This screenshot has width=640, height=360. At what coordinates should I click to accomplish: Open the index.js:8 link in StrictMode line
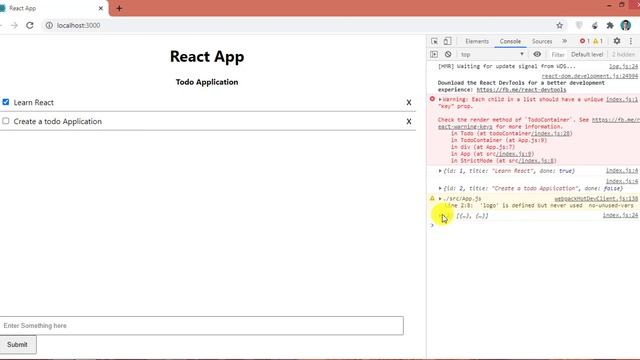click(536, 161)
